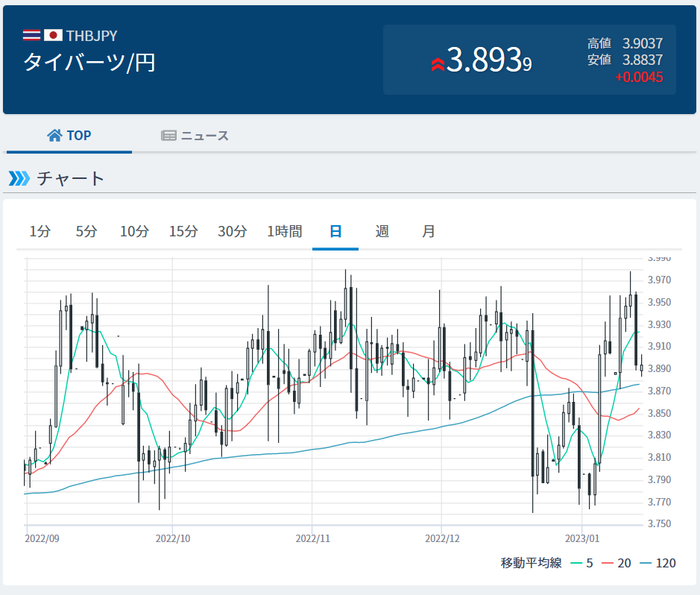The image size is (700, 595).
Task: Click the 3.790 price axis label
Action: [660, 480]
